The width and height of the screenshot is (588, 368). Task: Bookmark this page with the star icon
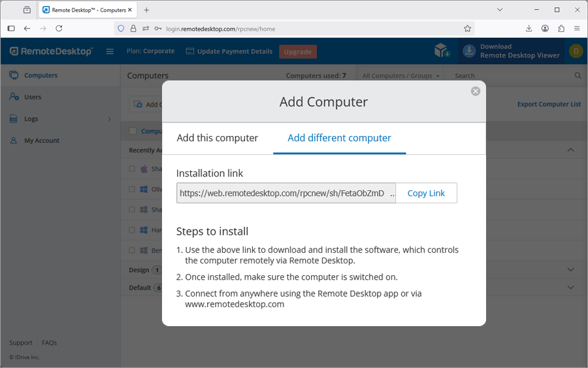467,28
